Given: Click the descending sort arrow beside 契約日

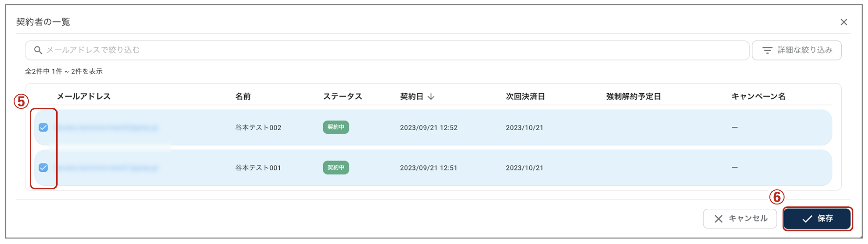Looking at the screenshot, I should [431, 97].
